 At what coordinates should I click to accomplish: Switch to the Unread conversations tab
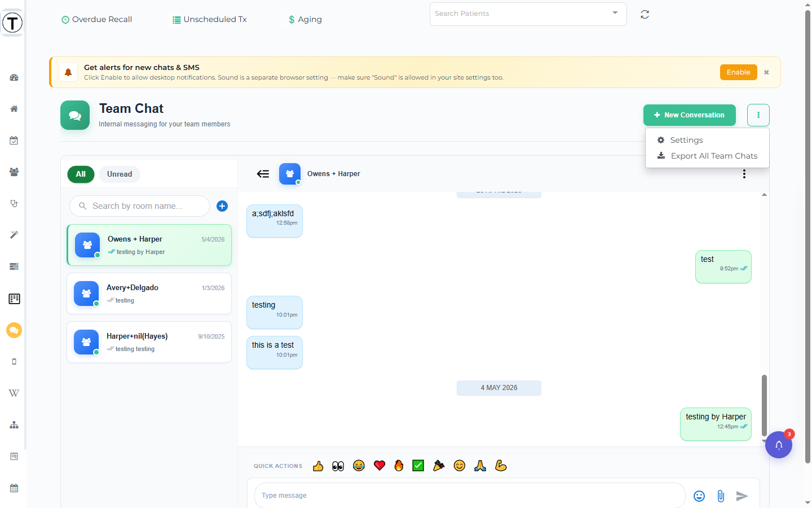(120, 174)
